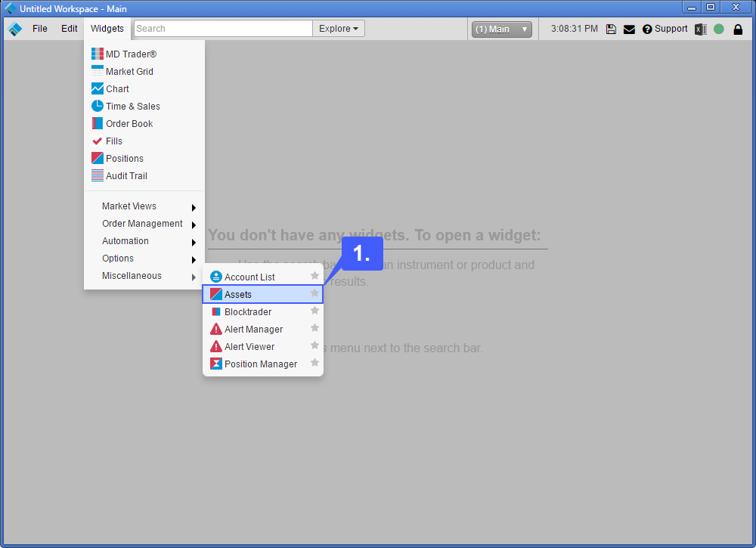Click the 3:08:31 PM clock display
756x548 pixels.
tap(575, 29)
